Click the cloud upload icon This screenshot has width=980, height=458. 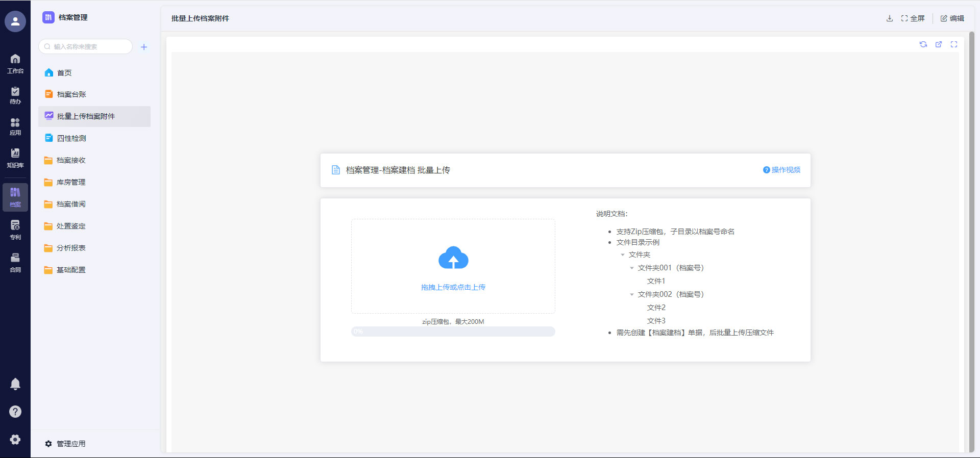(x=453, y=258)
